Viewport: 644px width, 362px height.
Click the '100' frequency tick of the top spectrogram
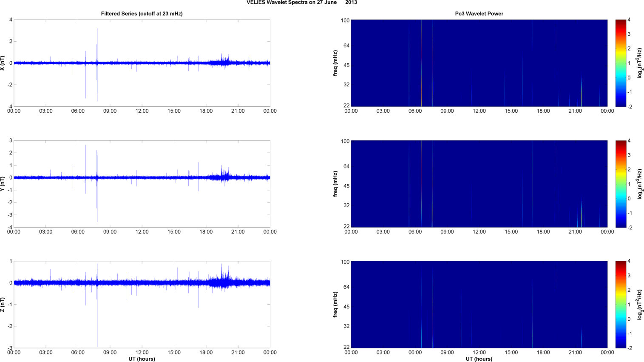tap(345, 20)
